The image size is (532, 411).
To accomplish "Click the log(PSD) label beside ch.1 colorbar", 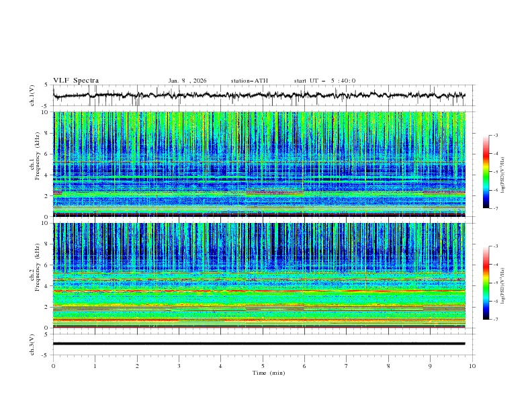I will (x=503, y=175).
